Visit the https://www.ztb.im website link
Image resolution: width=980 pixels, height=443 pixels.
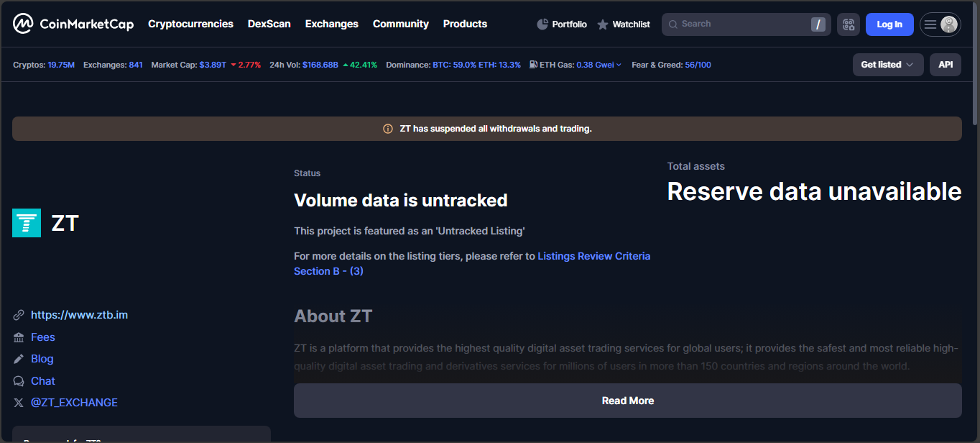point(79,315)
